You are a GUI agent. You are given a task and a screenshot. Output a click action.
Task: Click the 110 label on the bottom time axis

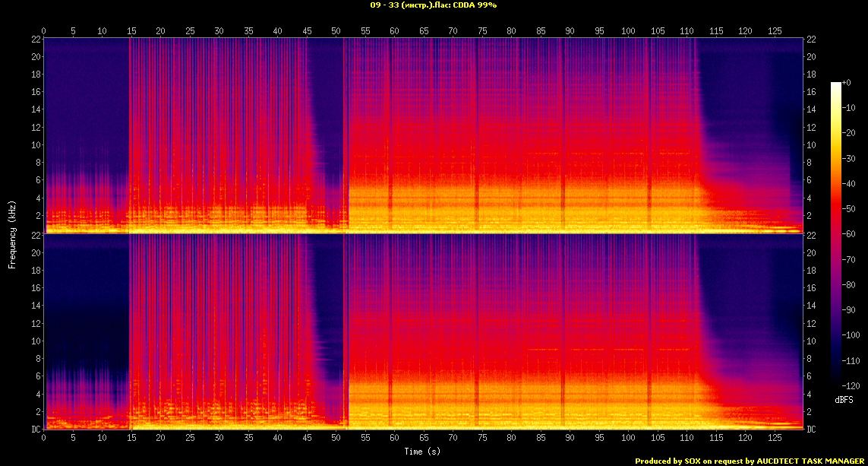click(687, 439)
